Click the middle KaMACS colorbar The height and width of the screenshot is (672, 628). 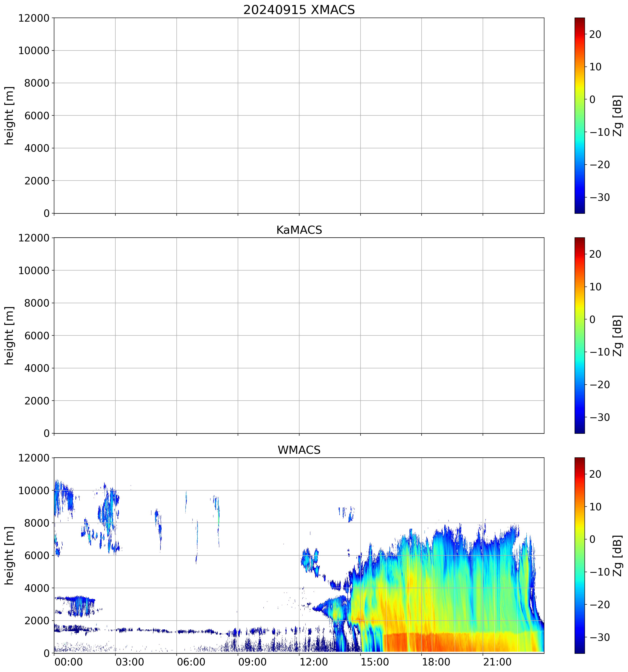pos(579,335)
